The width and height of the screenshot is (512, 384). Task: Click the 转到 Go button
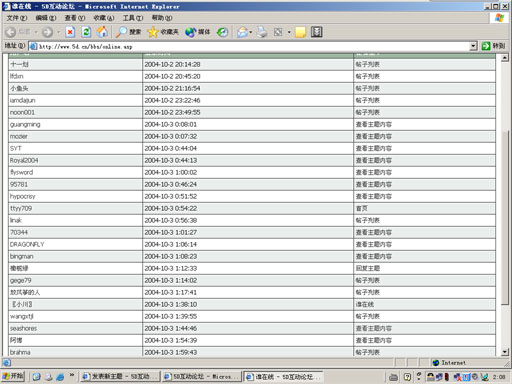[493, 46]
